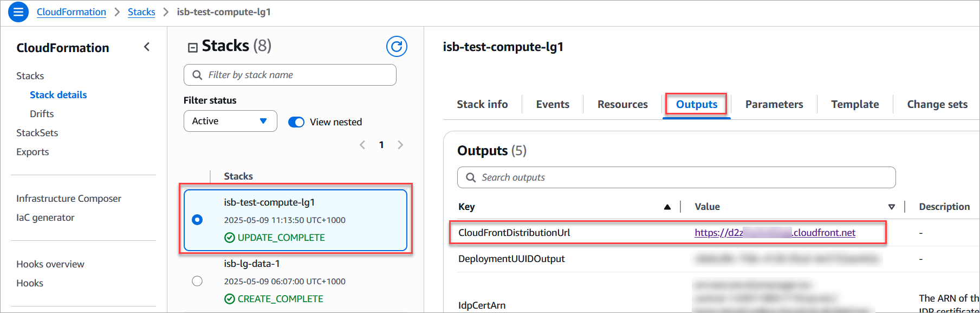The height and width of the screenshot is (313, 980).
Task: Collapse the CloudFormation side panel
Action: pyautogui.click(x=147, y=47)
